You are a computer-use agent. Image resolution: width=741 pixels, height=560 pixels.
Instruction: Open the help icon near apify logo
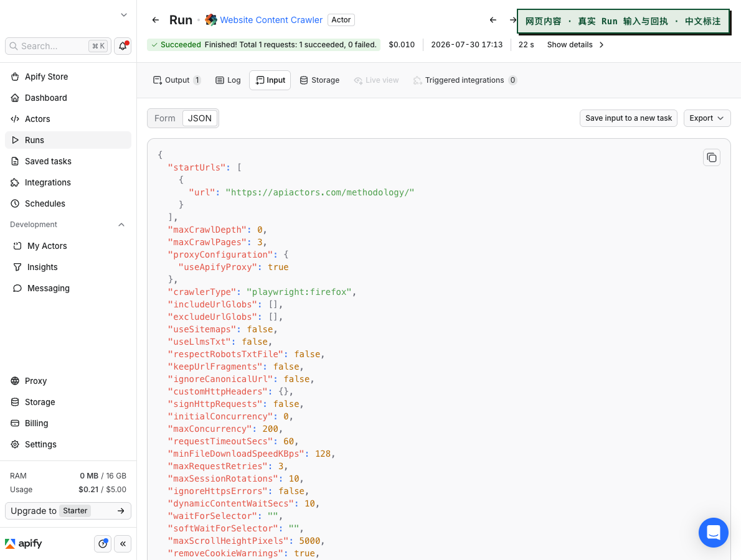(103, 544)
